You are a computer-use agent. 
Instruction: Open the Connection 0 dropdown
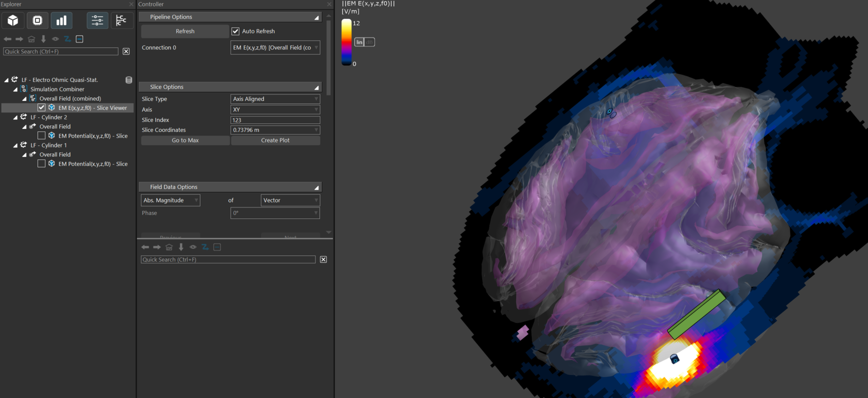[x=275, y=47]
